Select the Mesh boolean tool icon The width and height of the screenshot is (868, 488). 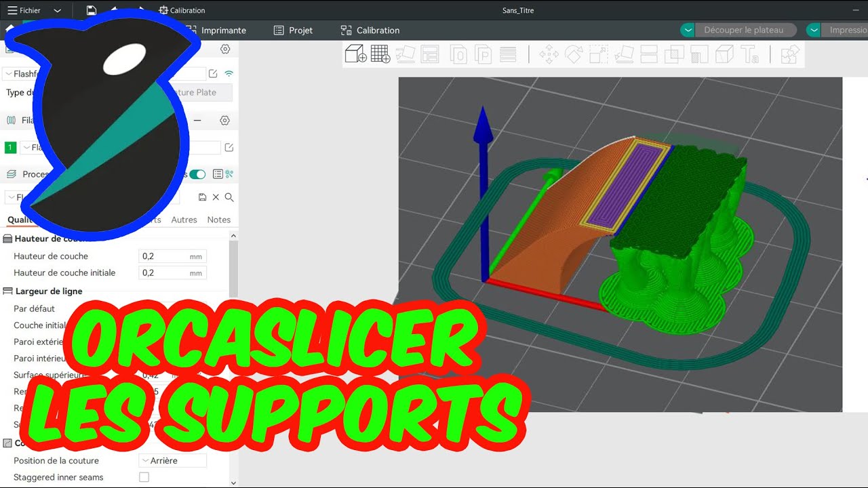674,54
